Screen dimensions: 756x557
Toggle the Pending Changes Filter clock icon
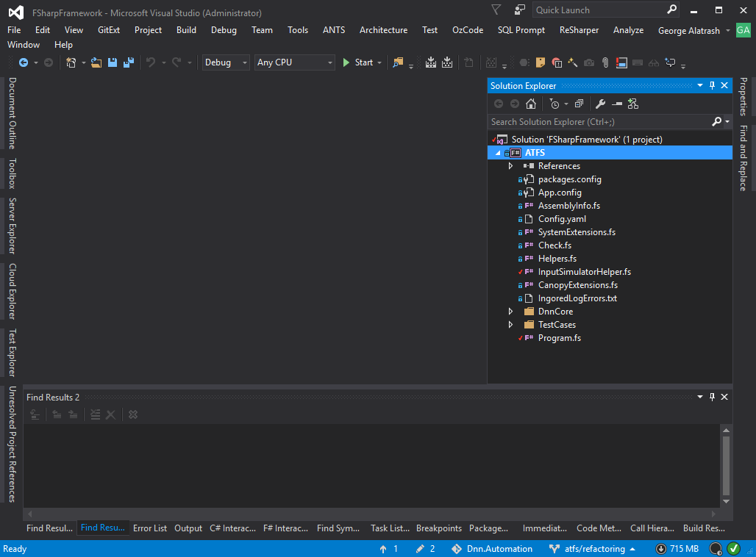pos(554,104)
